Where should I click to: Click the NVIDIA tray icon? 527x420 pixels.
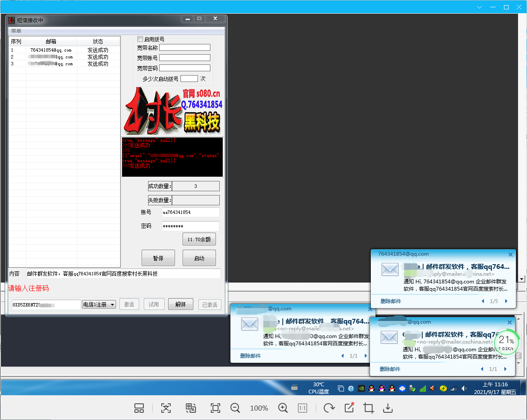(x=361, y=388)
